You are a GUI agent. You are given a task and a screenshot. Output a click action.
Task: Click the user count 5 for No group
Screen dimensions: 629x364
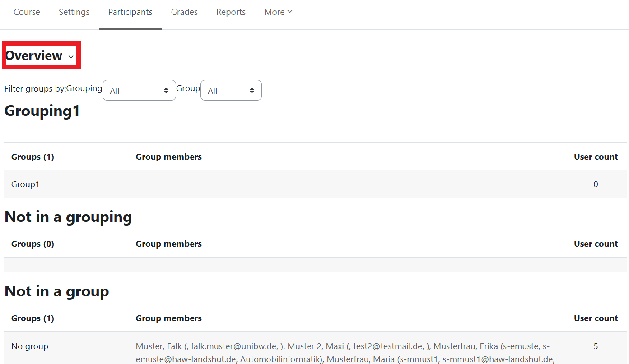(x=596, y=346)
